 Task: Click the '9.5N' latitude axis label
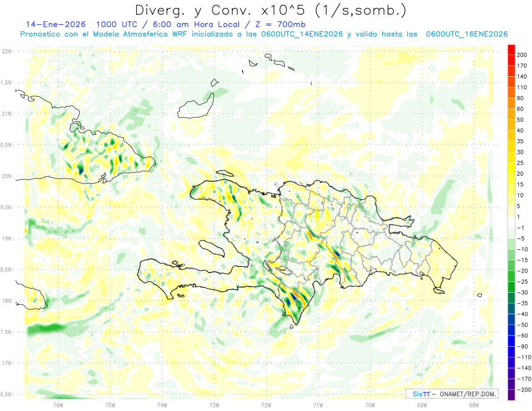tap(6, 207)
